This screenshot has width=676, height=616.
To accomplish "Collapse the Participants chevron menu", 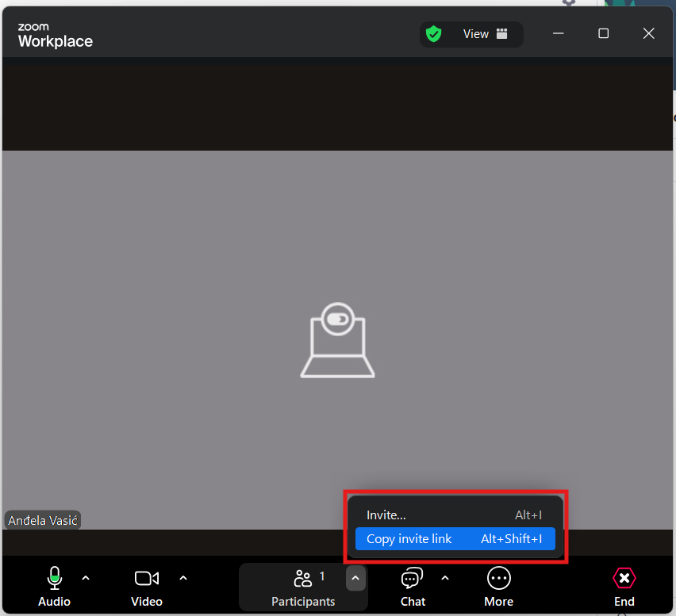I will pyautogui.click(x=355, y=579).
